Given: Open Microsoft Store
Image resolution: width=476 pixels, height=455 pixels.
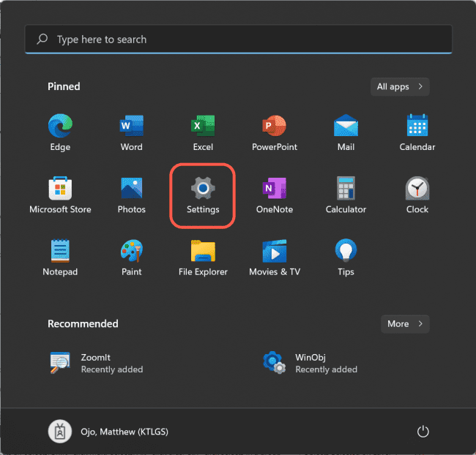Looking at the screenshot, I should 60,189.
